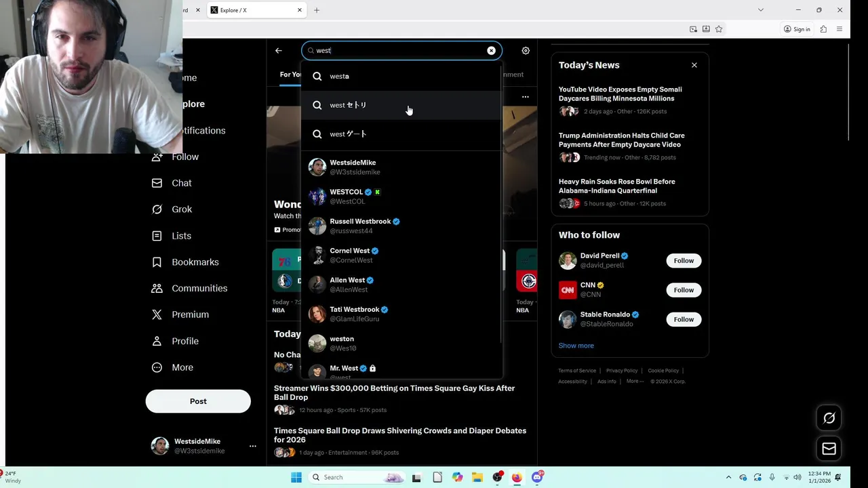Open Ads info footer link
Screen dimensions: 868x488
(x=607, y=382)
